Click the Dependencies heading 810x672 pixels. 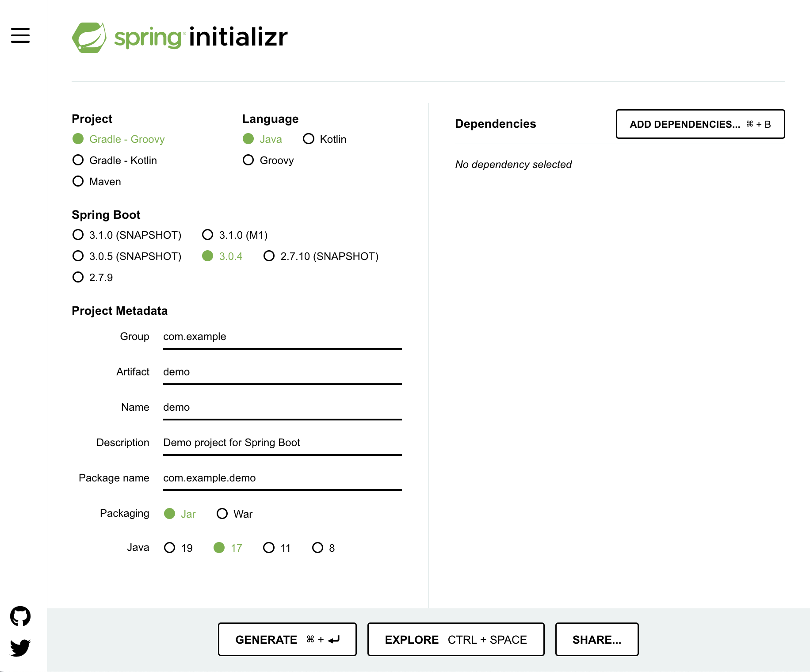tap(495, 124)
